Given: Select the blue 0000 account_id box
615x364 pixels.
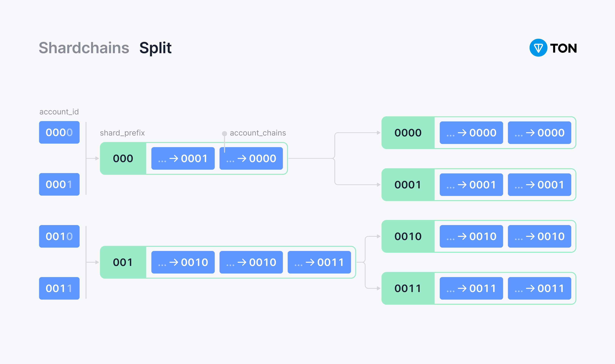Looking at the screenshot, I should coord(59,133).
